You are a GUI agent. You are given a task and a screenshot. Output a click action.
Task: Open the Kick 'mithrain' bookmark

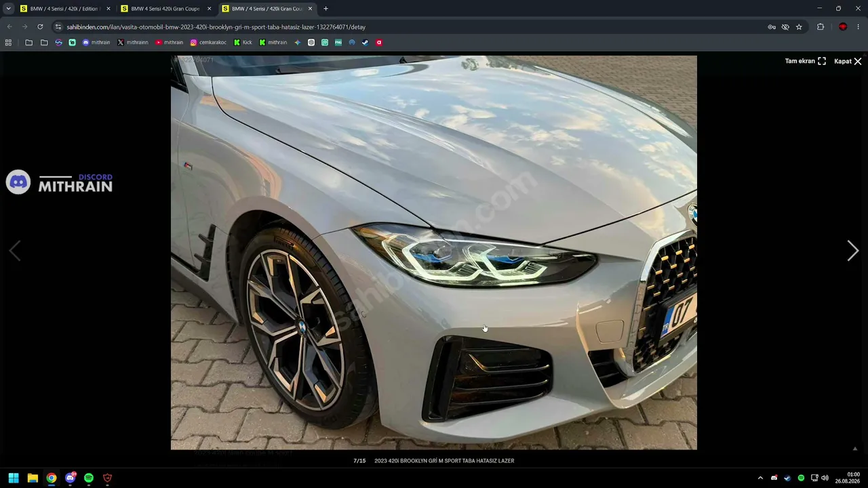point(273,42)
